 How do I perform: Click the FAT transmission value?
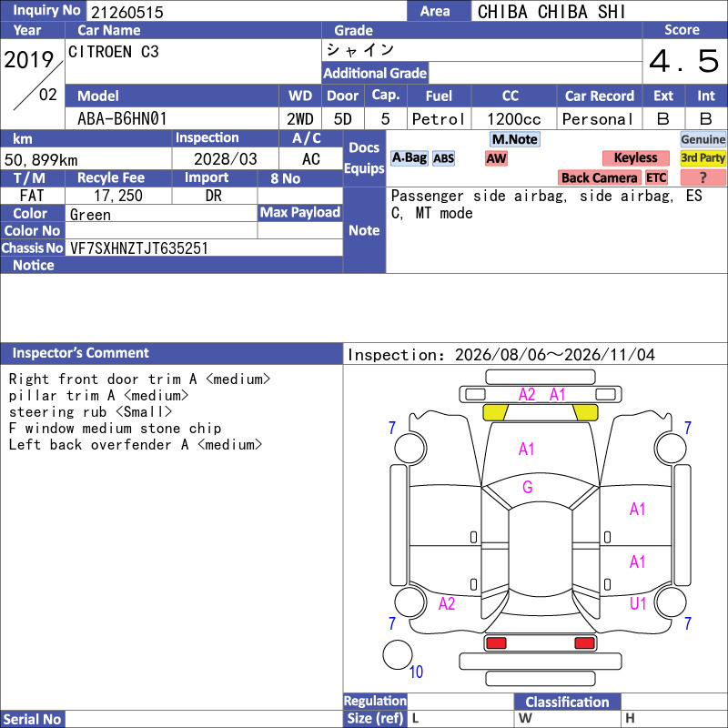[32, 196]
